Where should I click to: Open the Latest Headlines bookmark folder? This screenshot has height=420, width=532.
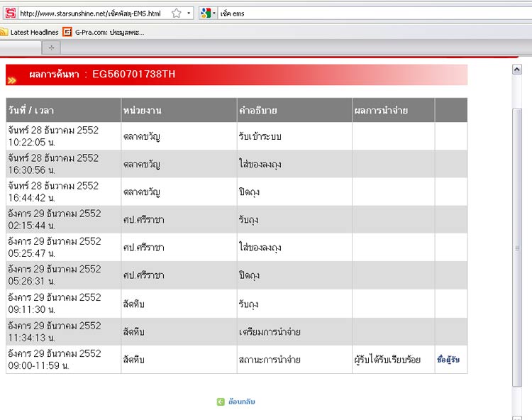(x=34, y=32)
